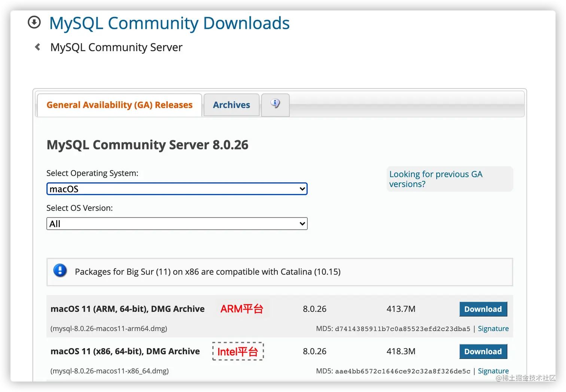Click the blue exclamation info icon

[x=60, y=270]
